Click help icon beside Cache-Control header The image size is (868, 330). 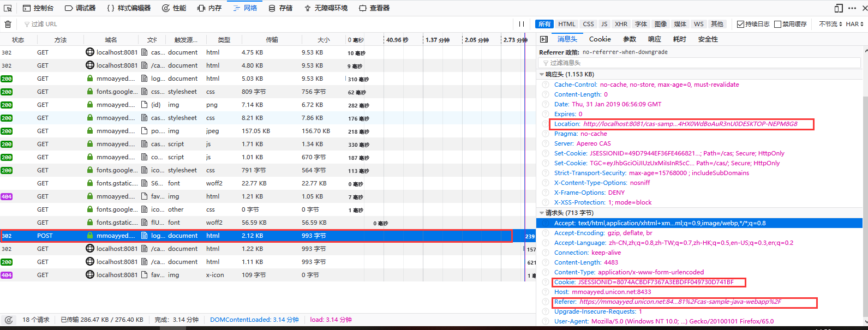tap(545, 85)
